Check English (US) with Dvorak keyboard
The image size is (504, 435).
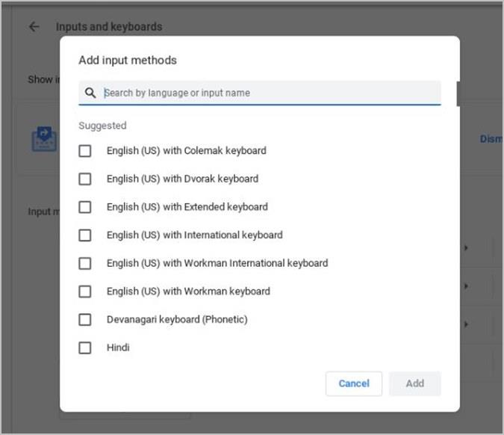pyautogui.click(x=85, y=179)
